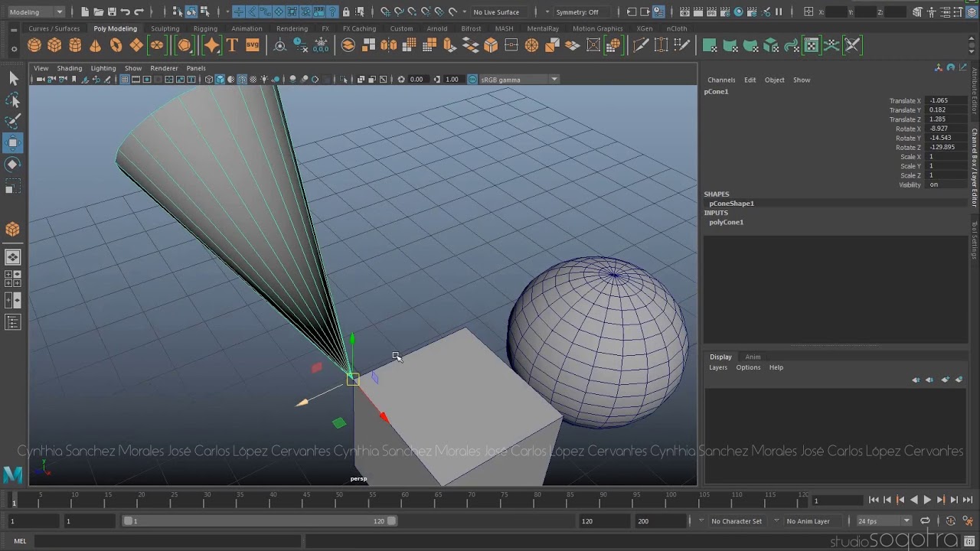
Task: Click the MEL command line input
Action: (168, 542)
